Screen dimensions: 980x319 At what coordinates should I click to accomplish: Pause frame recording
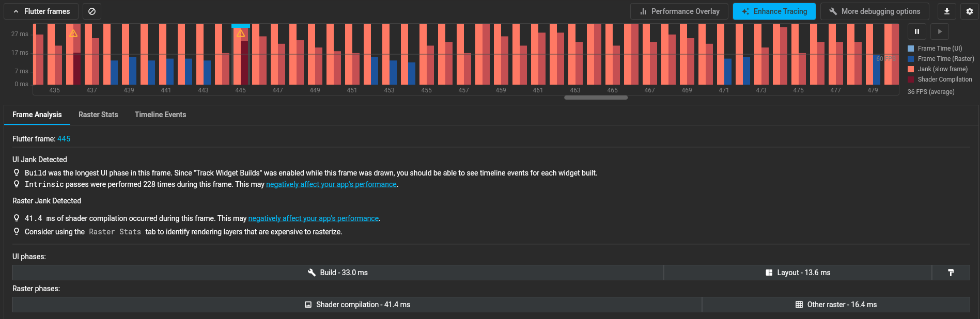tap(916, 31)
